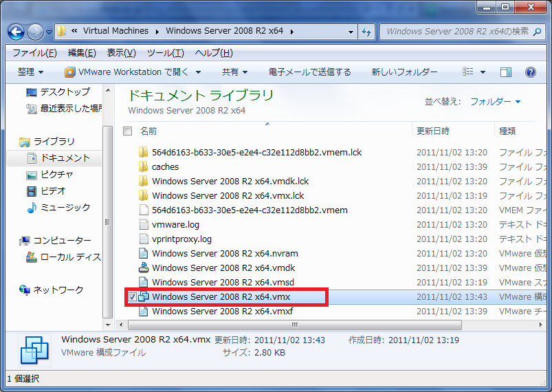
Task: Click the コンピューター icon in sidebar
Action: 25,241
